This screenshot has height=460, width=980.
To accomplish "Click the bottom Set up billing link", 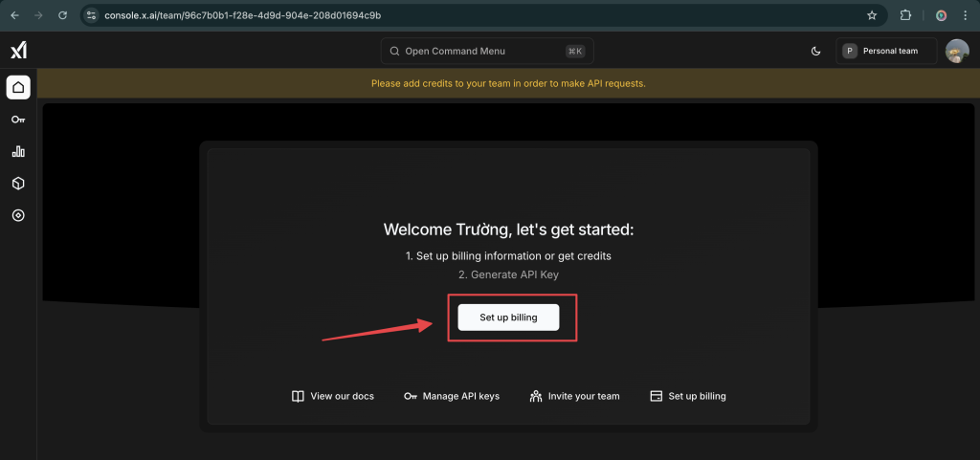I will 688,396.
